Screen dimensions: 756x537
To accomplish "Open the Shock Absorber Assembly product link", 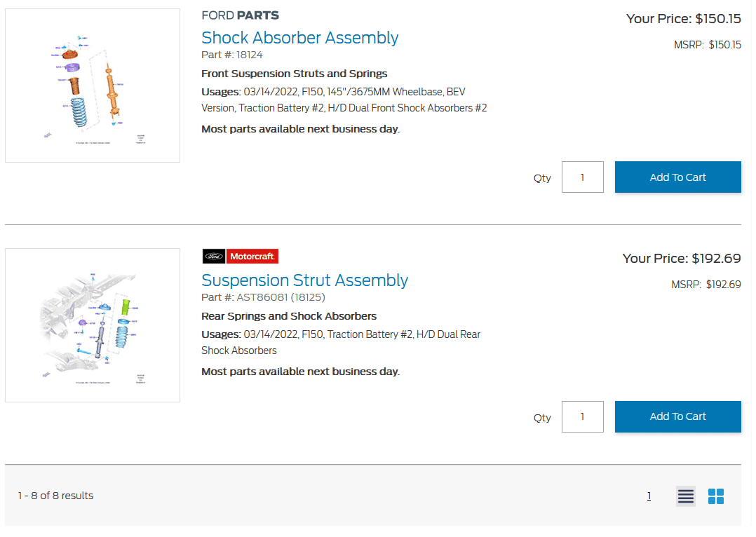I will 299,38.
